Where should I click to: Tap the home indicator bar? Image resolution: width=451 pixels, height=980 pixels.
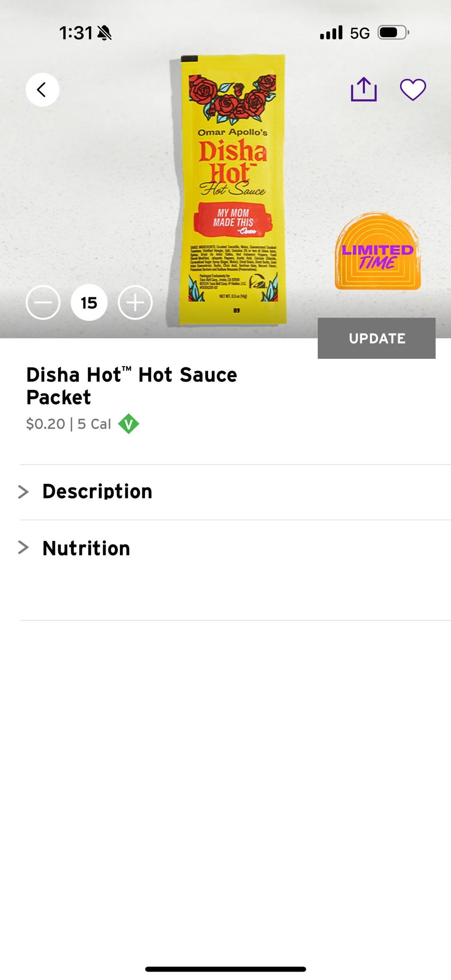click(225, 969)
